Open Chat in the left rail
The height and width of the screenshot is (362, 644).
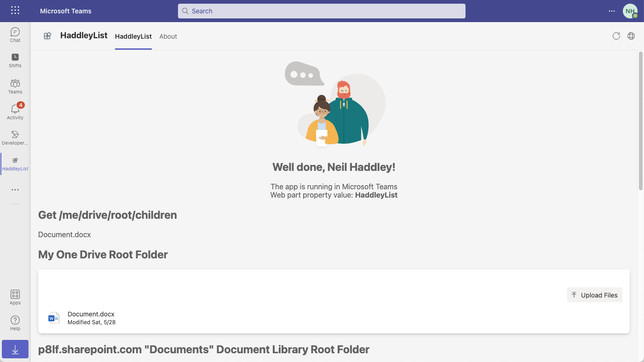click(x=15, y=35)
